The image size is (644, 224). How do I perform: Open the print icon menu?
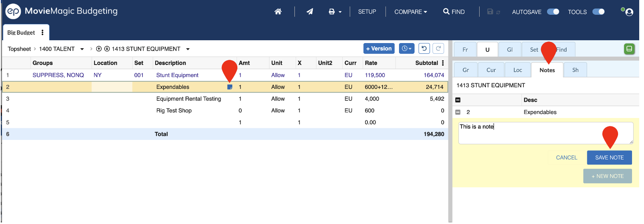point(335,12)
